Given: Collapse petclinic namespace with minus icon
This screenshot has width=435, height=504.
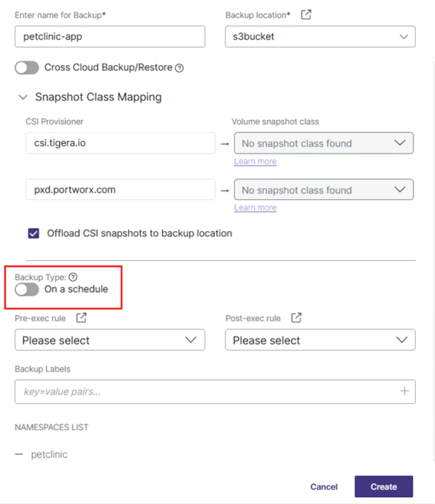Looking at the screenshot, I should pos(19,455).
